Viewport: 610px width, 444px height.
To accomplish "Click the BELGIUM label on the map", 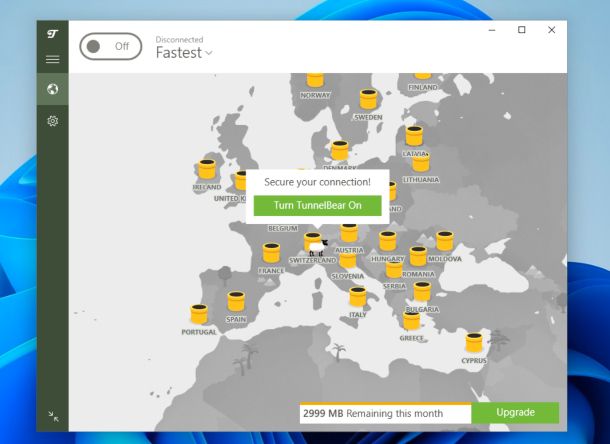I will [x=283, y=228].
